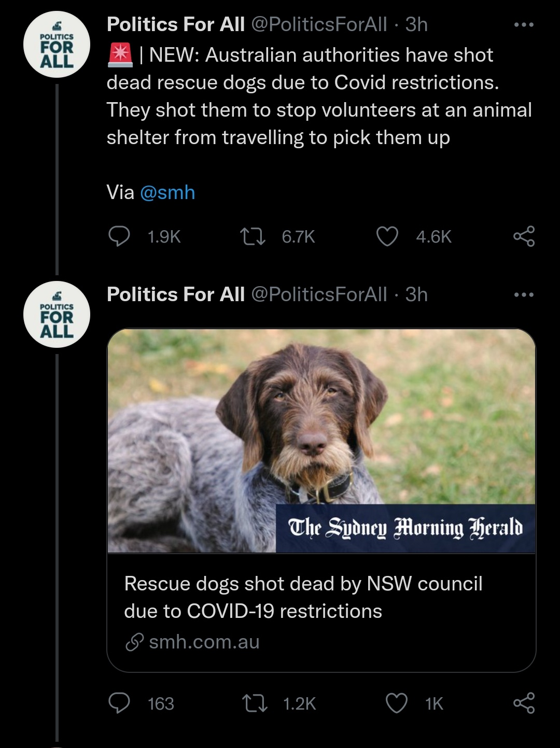The height and width of the screenshot is (748, 560).
Task: Reply to the first tweet about rescue dogs
Action: [119, 236]
